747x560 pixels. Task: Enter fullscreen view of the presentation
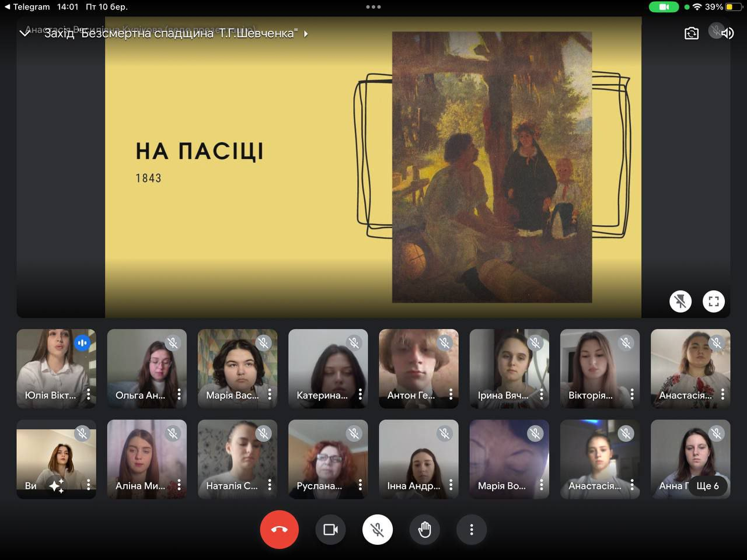pyautogui.click(x=713, y=301)
